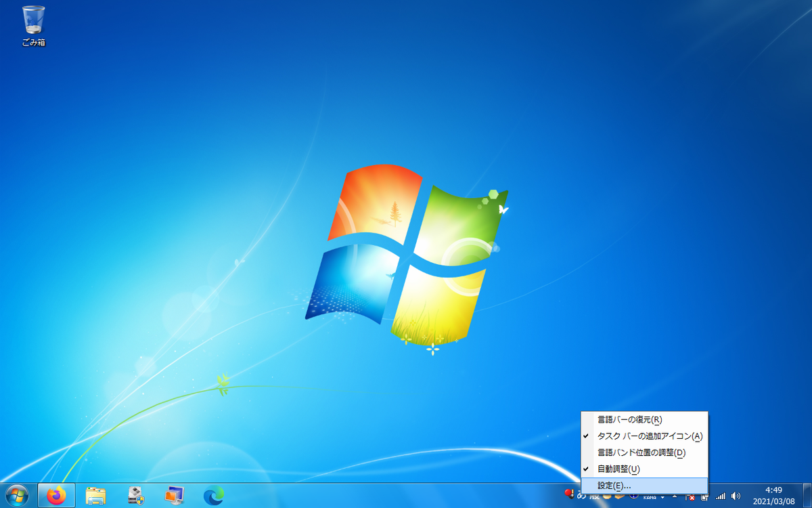
Task: Open the 4:49 clock and date
Action: 773,496
